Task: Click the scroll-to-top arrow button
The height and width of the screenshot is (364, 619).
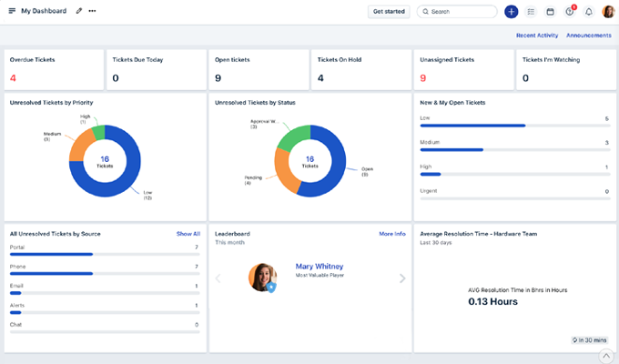Action: coord(605,355)
